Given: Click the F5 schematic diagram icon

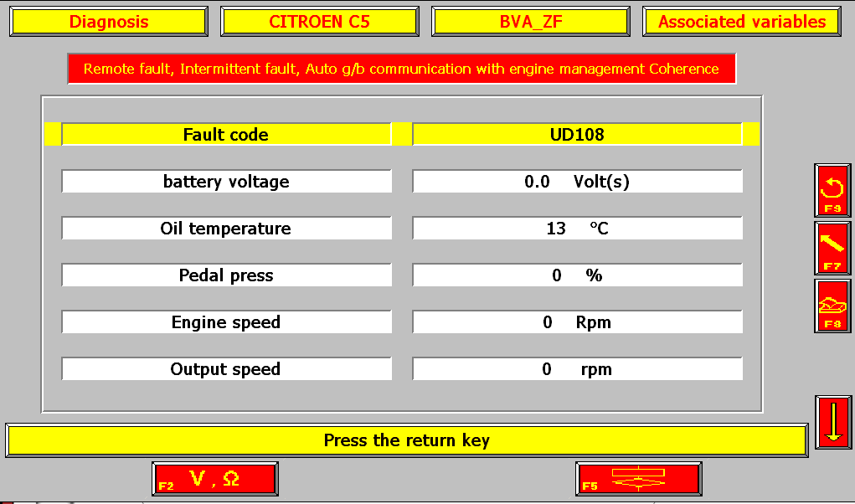Looking at the screenshot, I should [x=638, y=479].
